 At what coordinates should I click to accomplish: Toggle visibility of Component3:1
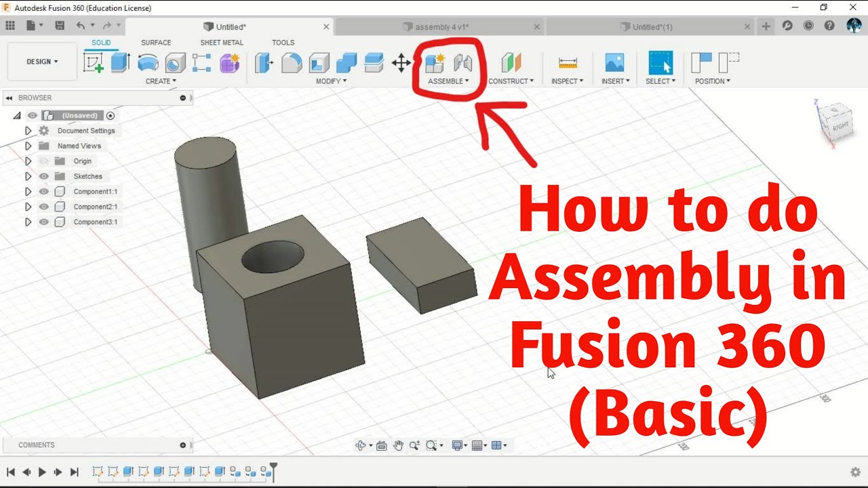point(44,222)
